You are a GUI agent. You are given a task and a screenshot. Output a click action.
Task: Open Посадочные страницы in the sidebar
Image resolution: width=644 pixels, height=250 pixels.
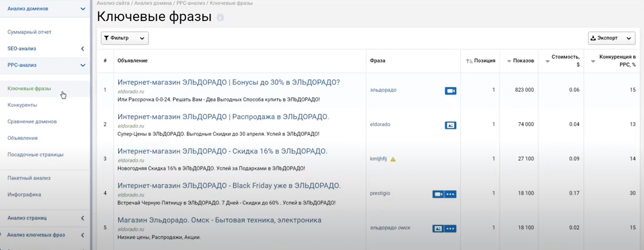[35, 155]
